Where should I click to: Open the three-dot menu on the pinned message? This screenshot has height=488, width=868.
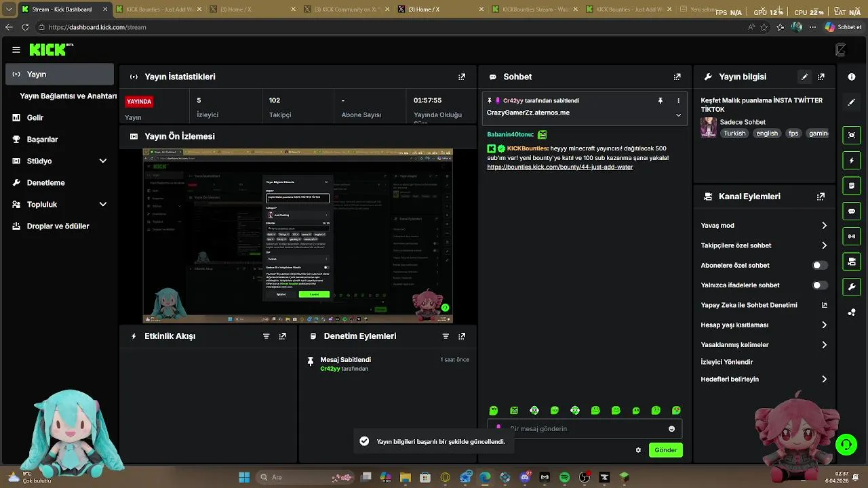678,101
